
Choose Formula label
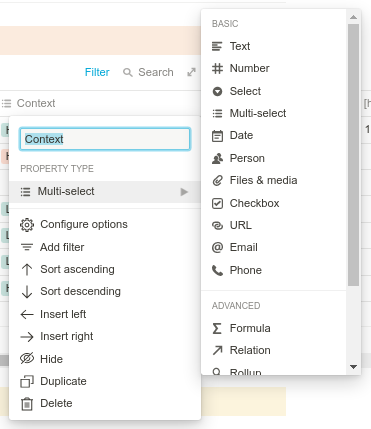coord(250,328)
